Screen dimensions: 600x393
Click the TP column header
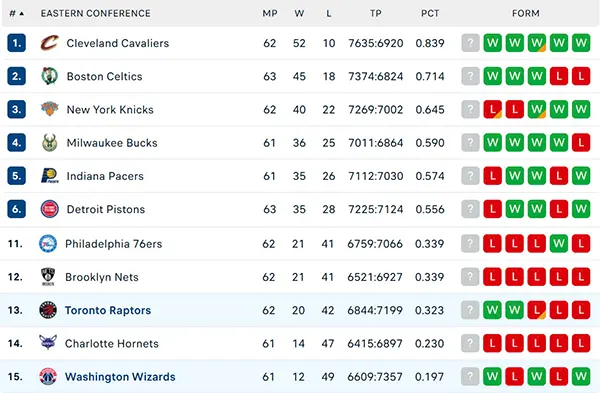pyautogui.click(x=376, y=13)
